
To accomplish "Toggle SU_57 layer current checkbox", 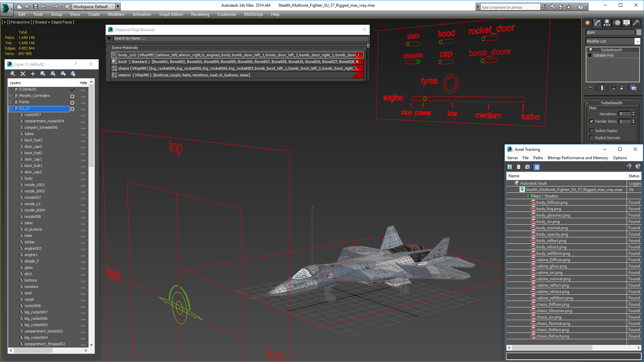I will (72, 109).
